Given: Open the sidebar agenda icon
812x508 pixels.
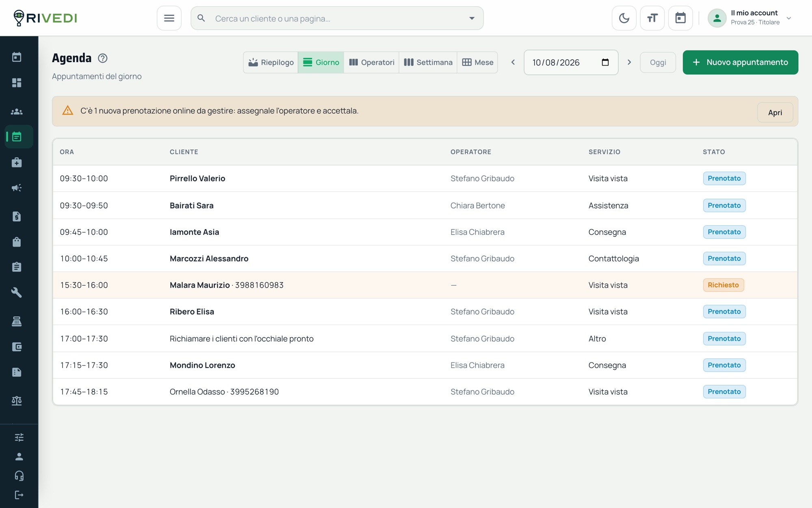Looking at the screenshot, I should click(x=19, y=137).
